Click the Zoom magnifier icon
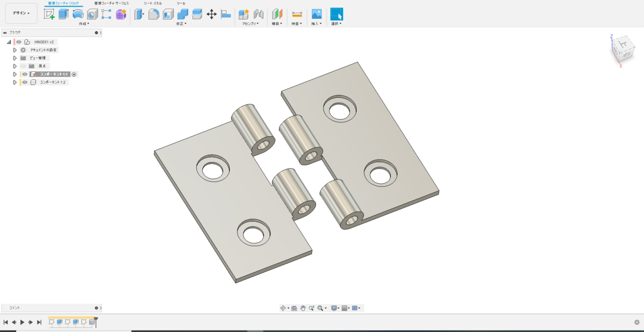Screen dimensions: 644x332 click(311, 308)
